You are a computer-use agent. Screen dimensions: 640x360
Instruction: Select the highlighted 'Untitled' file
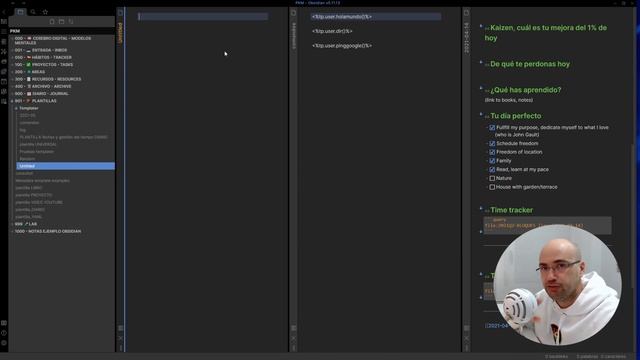65,166
